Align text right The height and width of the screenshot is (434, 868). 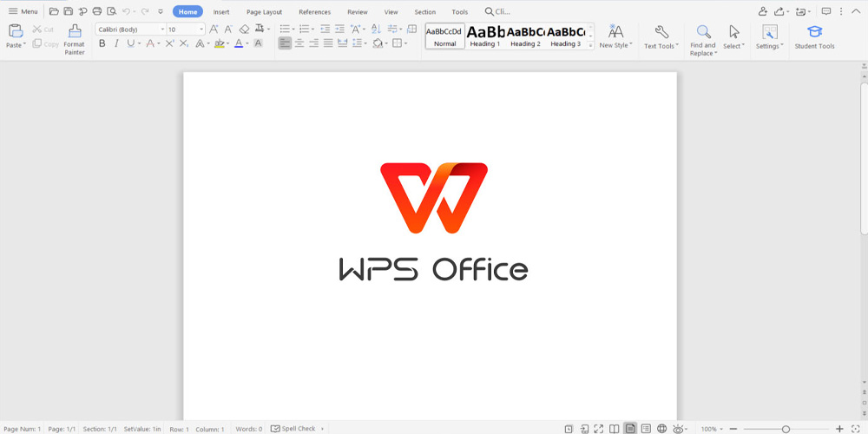tap(314, 43)
